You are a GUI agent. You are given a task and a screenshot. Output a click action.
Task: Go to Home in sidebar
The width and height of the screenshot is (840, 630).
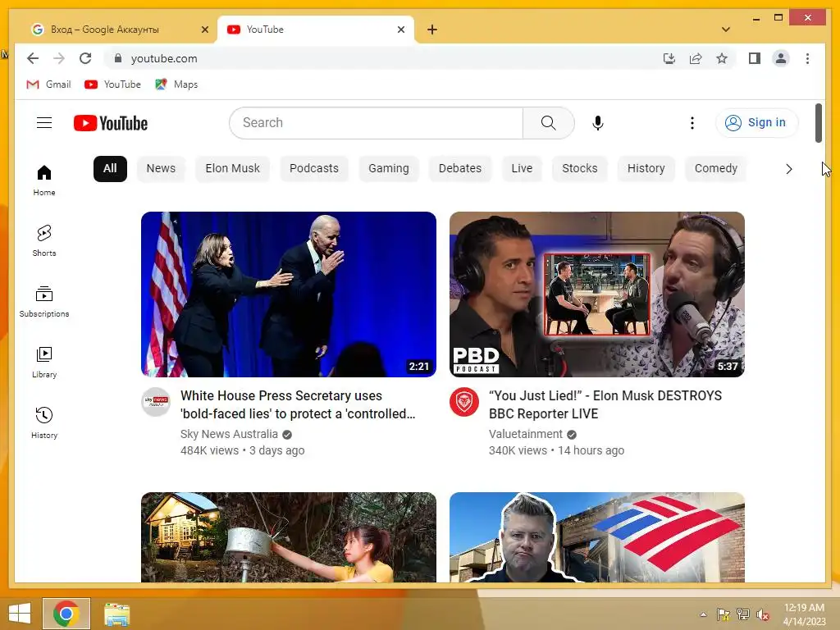(44, 180)
